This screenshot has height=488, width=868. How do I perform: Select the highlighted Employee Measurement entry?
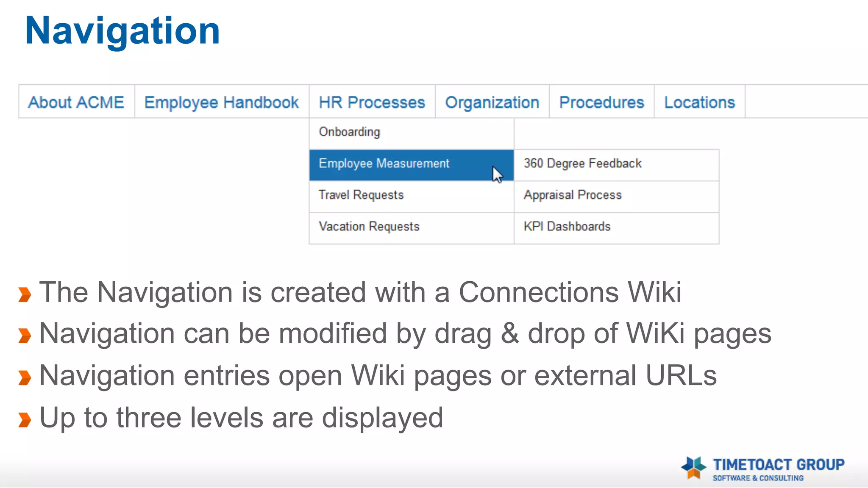tap(412, 165)
